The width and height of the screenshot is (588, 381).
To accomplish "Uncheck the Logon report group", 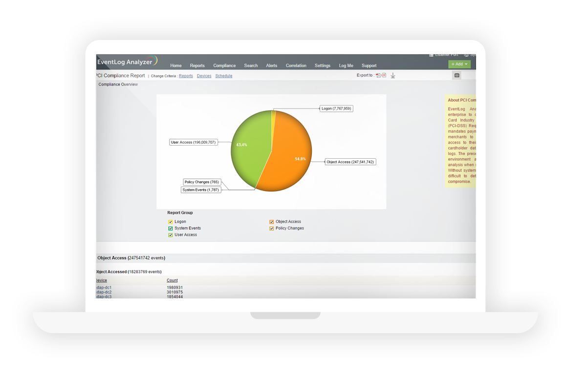I will point(171,222).
